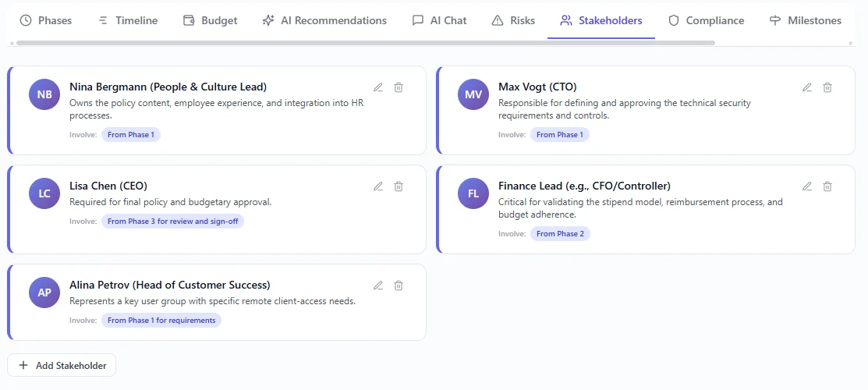The height and width of the screenshot is (390, 868).
Task: Edit Max Vogt stakeholder entry
Action: click(807, 87)
